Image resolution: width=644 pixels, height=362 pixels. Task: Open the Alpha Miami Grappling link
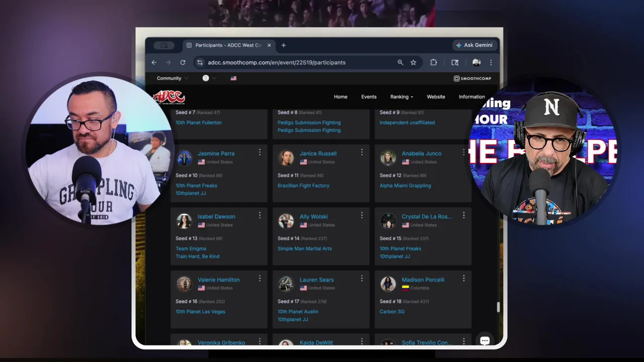pyautogui.click(x=405, y=186)
